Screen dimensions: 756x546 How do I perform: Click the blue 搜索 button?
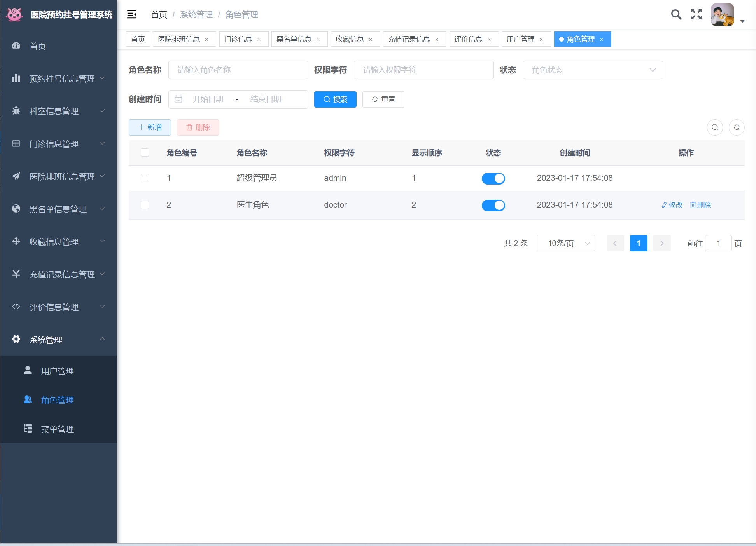coord(335,99)
